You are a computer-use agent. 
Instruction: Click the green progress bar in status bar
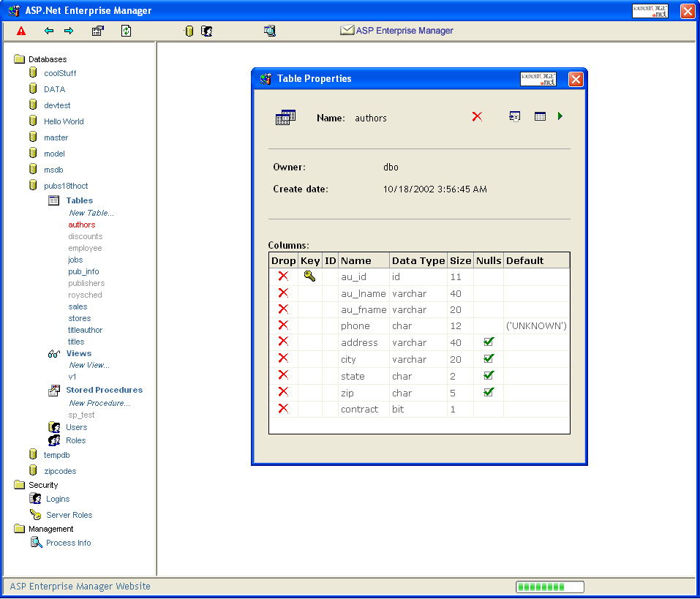point(550,587)
